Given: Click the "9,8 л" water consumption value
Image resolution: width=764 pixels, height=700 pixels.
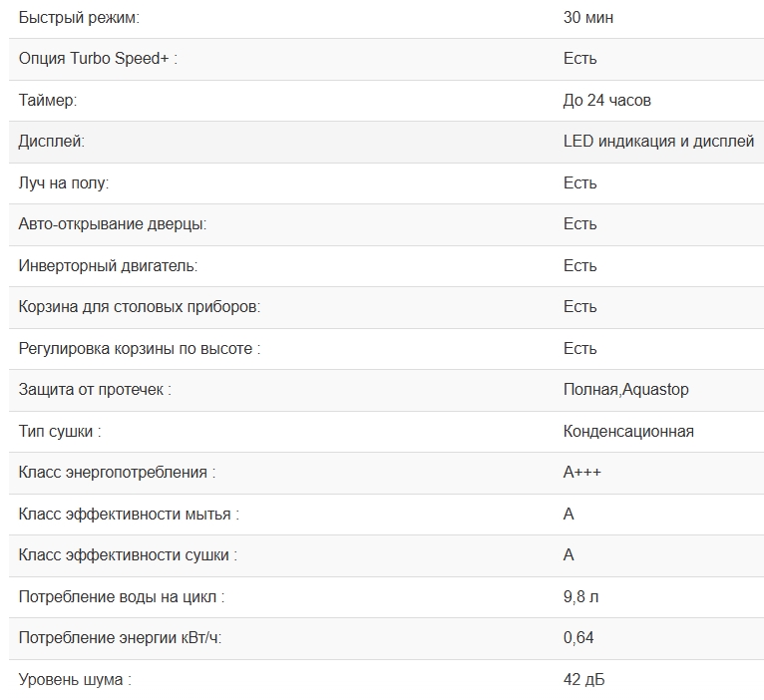Looking at the screenshot, I should point(580,597).
